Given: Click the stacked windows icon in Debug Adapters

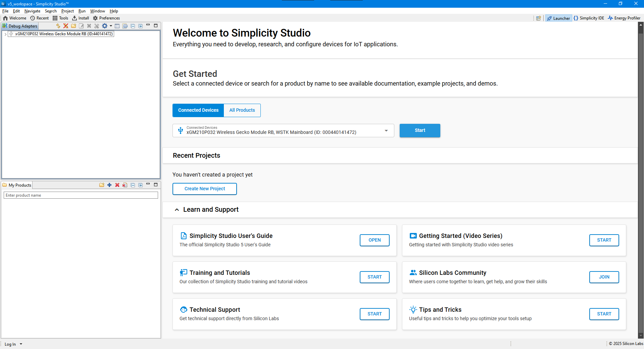Looking at the screenshot, I should (125, 26).
